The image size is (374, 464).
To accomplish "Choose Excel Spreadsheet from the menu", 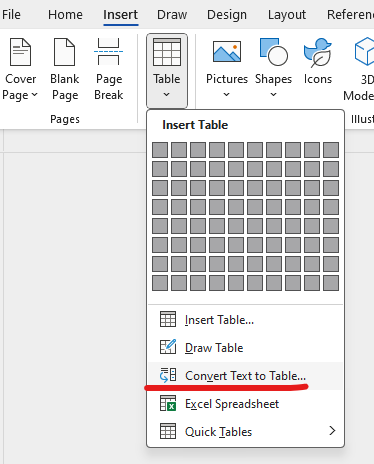I will pos(245,404).
